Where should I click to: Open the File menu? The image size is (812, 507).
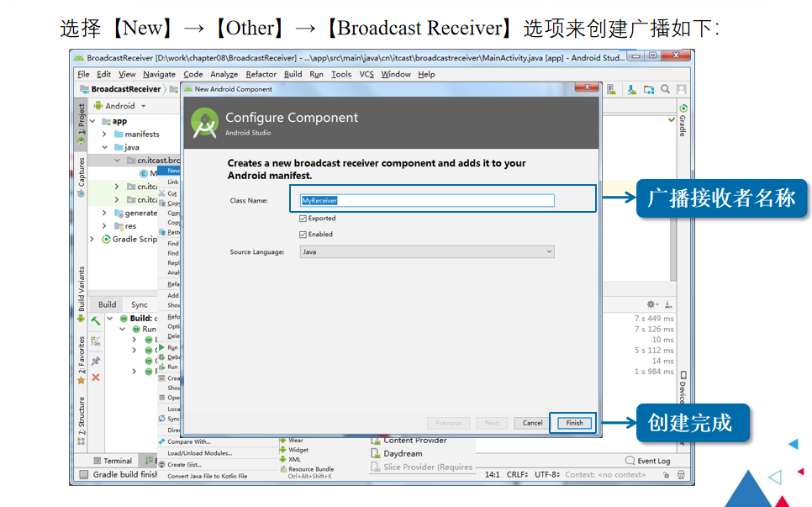click(x=83, y=74)
